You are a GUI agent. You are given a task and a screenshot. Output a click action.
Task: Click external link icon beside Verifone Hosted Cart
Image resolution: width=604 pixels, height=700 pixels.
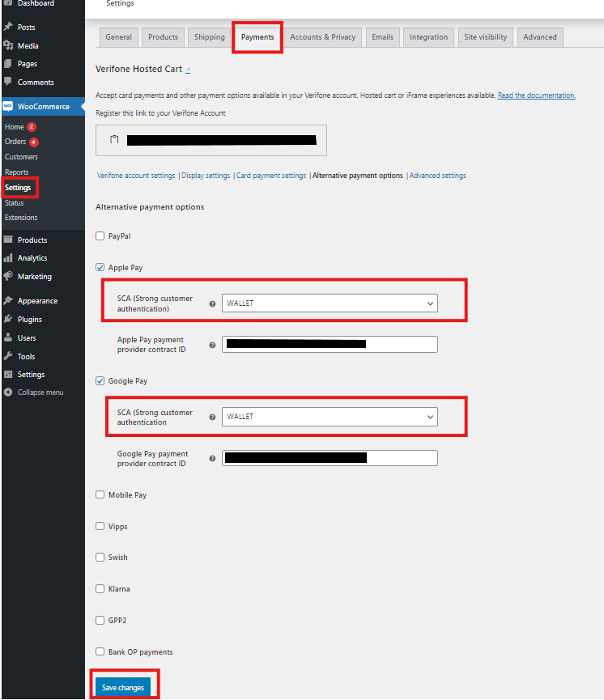point(188,70)
